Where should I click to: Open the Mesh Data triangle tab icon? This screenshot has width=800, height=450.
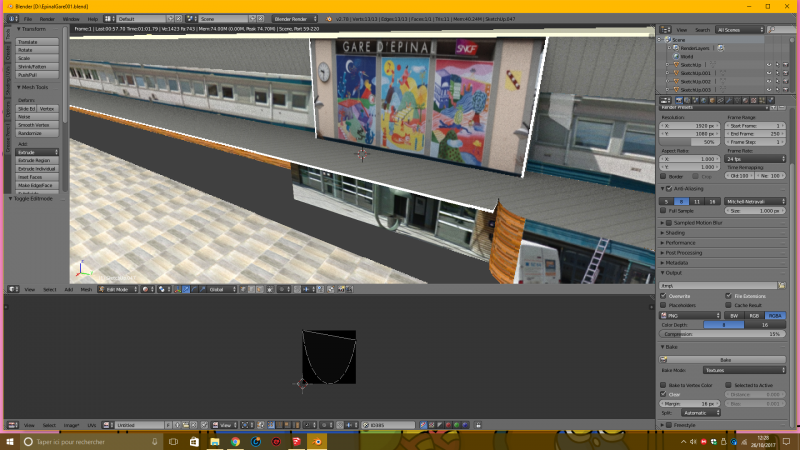click(737, 100)
